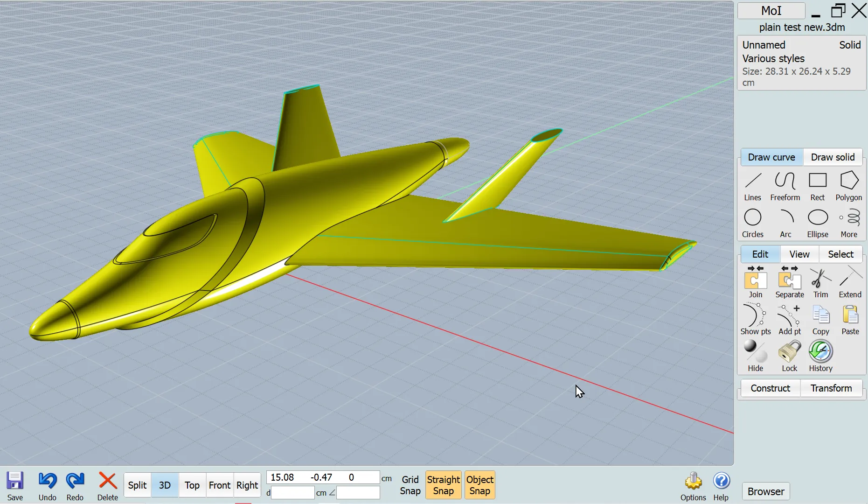Image resolution: width=868 pixels, height=504 pixels.
Task: Switch to the Draw solid tab
Action: click(833, 157)
